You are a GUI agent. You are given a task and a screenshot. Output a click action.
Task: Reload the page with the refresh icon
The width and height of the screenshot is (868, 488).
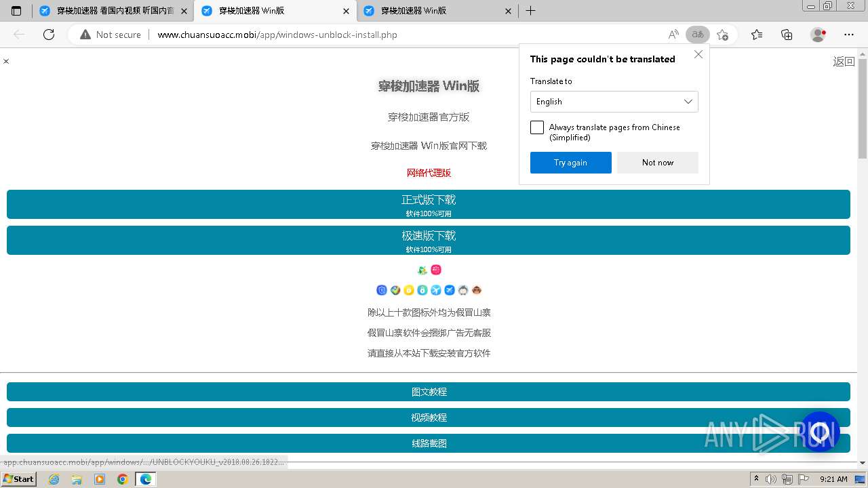(x=49, y=35)
